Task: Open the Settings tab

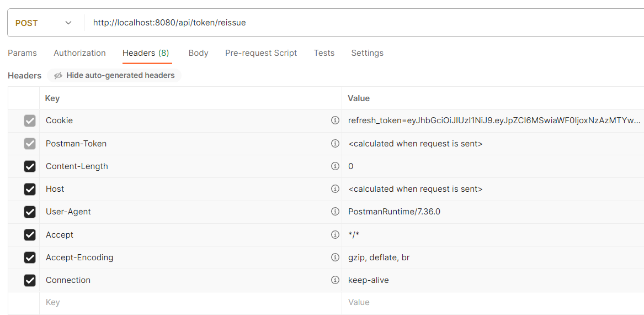Action: (367, 53)
